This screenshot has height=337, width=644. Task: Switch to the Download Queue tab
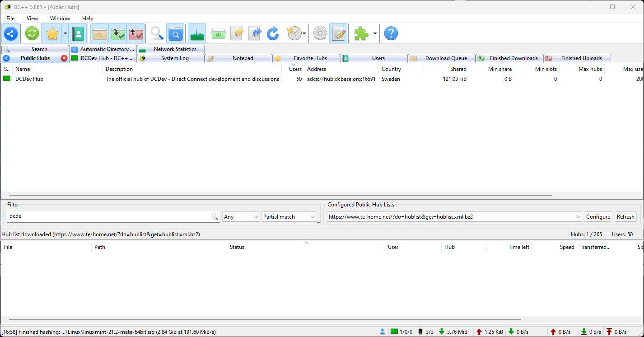tap(442, 58)
